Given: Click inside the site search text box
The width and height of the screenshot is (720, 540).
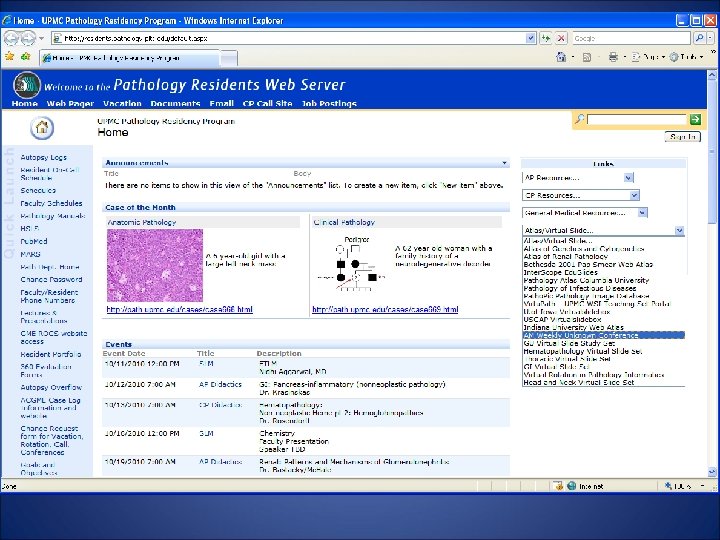Looking at the screenshot, I should pos(637,119).
